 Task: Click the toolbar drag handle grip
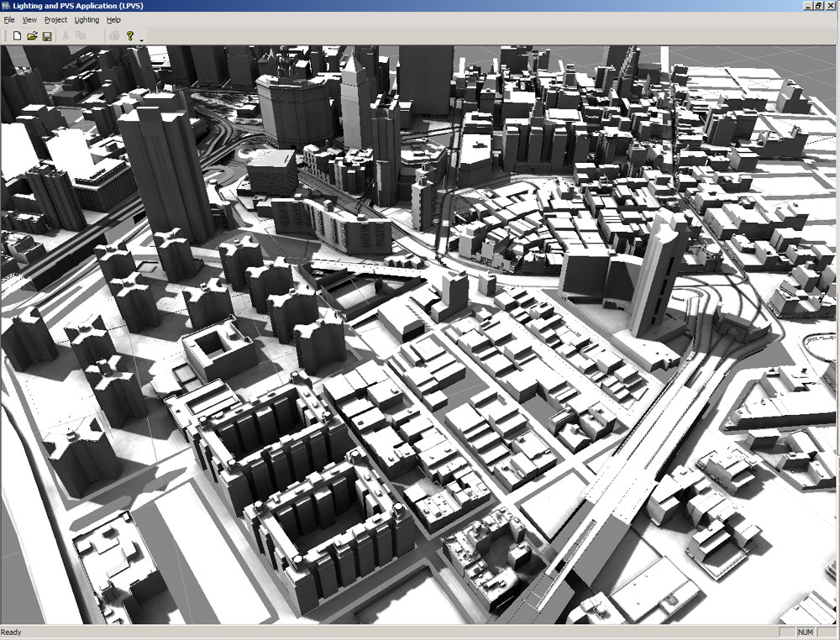click(x=4, y=36)
